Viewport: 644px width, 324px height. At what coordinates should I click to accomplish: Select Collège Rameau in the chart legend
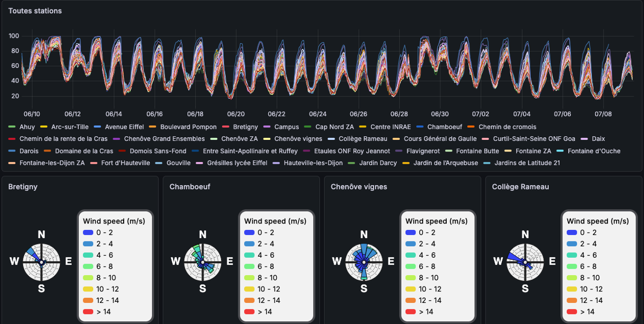363,139
